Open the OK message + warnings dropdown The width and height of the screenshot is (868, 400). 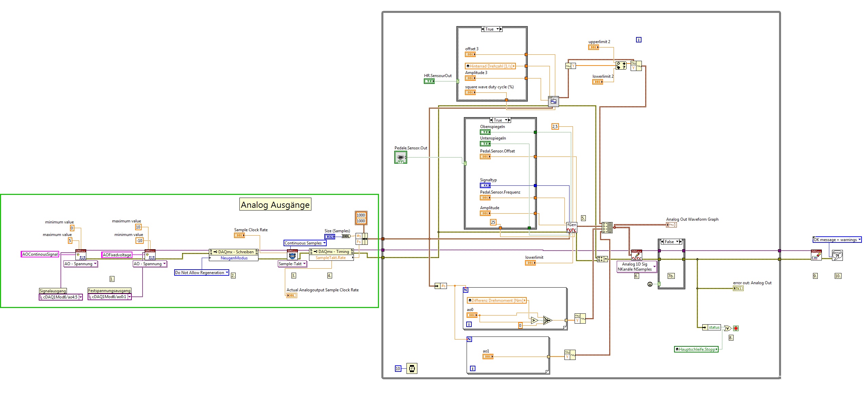tap(859, 240)
